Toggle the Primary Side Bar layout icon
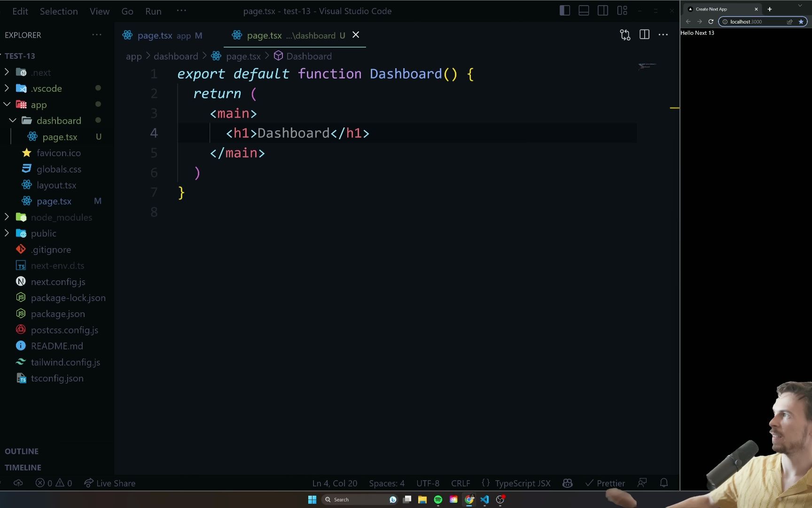812x508 pixels. click(x=564, y=10)
